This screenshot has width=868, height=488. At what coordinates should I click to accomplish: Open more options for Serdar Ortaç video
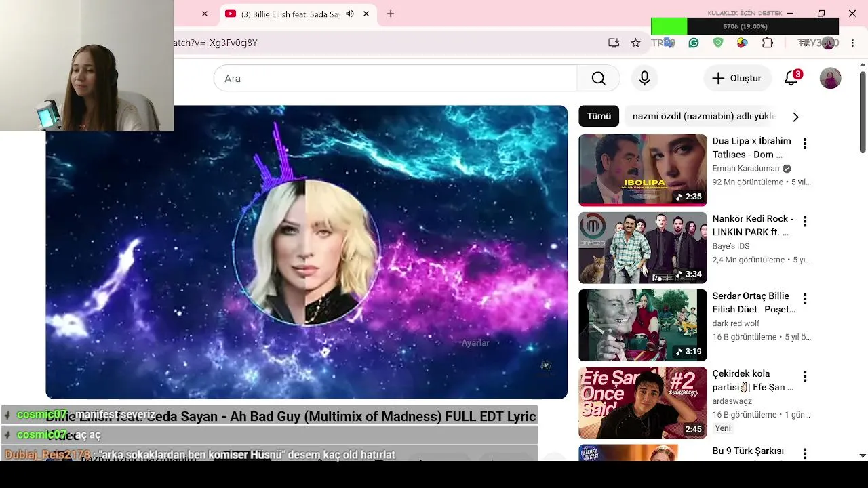click(x=805, y=299)
